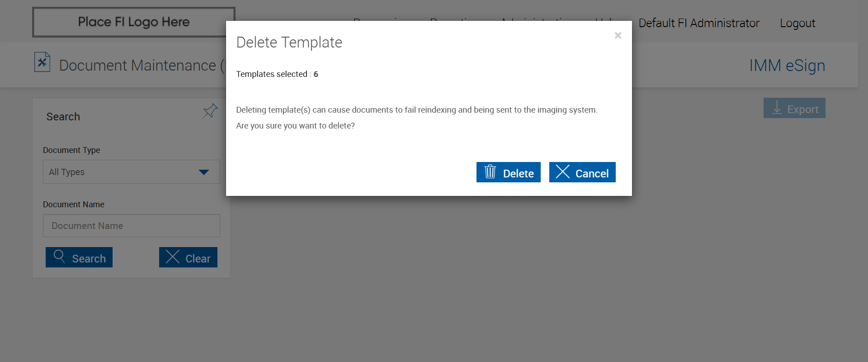Click the IMM eSign heading link

click(787, 66)
